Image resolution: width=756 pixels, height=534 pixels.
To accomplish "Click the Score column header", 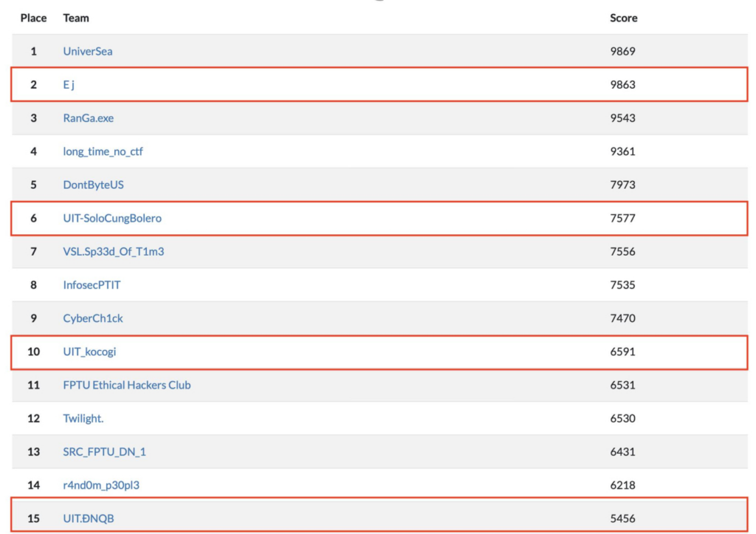I will [x=623, y=18].
